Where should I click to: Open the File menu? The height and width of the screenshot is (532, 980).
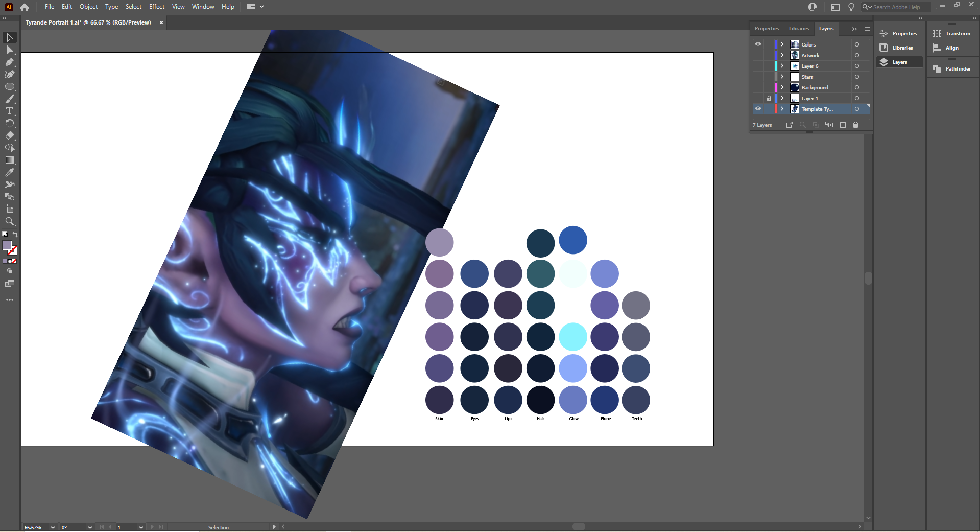[x=50, y=7]
